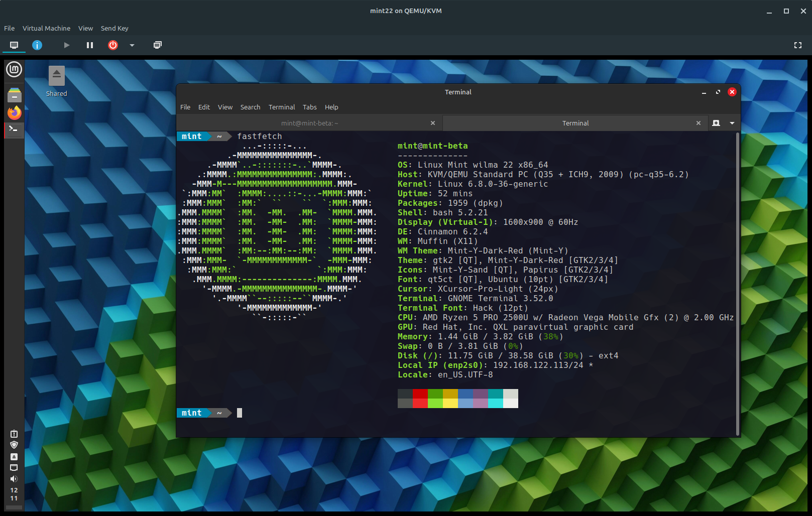The height and width of the screenshot is (516, 812).
Task: Click the new tab button
Action: tap(716, 123)
